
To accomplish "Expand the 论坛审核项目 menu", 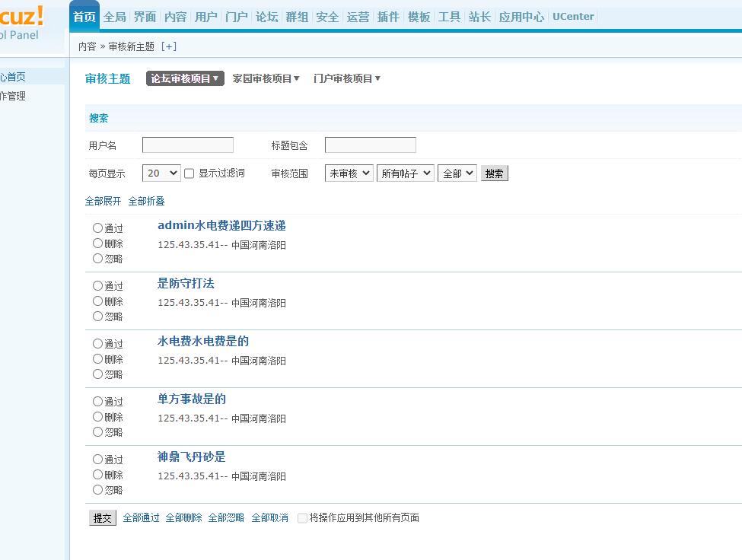I will tap(185, 78).
